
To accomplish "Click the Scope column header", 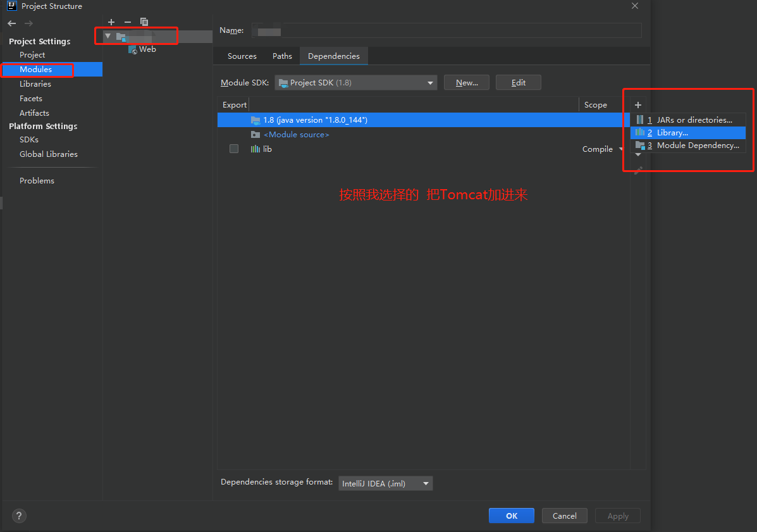I will coord(595,105).
